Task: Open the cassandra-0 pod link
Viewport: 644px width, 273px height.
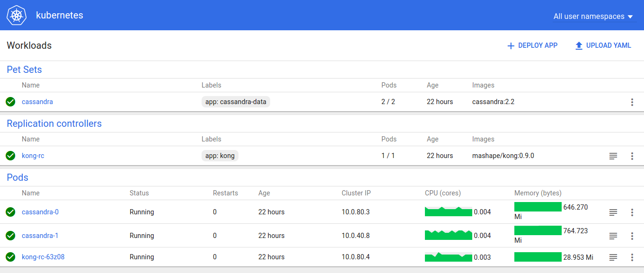Action: point(40,212)
